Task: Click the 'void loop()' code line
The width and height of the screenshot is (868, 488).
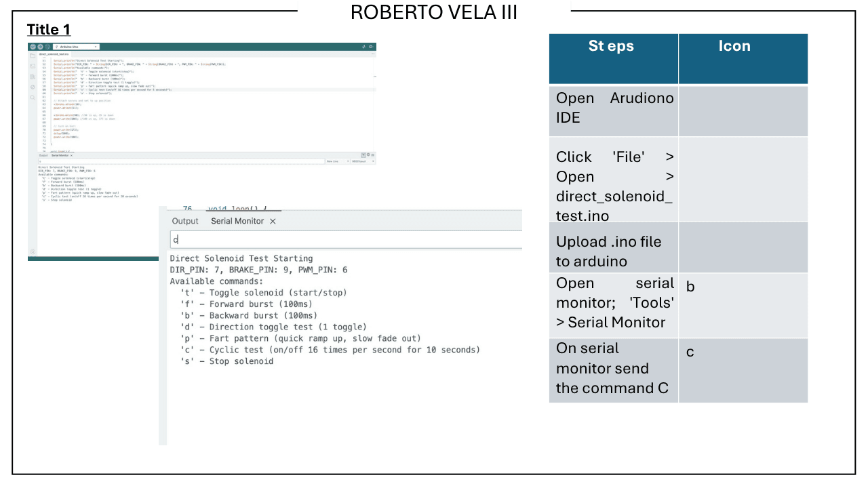Action: tap(237, 209)
